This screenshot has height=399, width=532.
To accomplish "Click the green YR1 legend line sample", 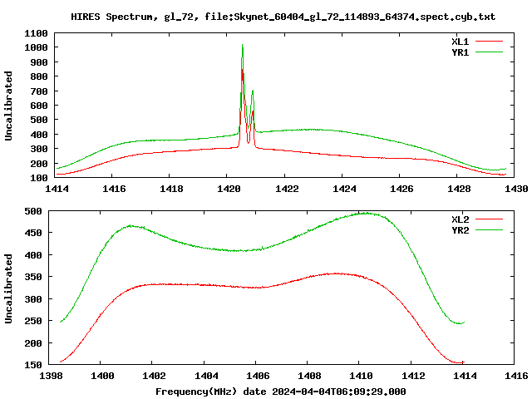I will tap(489, 52).
